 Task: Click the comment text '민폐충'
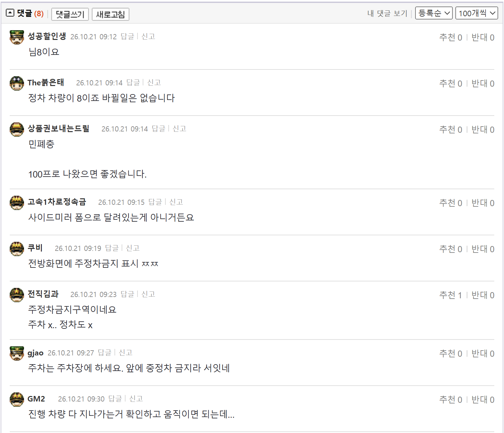(x=41, y=144)
